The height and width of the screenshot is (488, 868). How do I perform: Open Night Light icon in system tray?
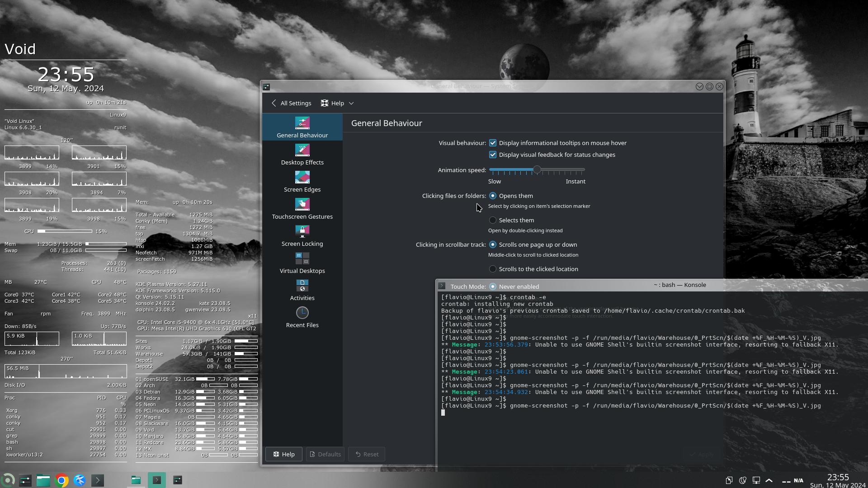[742, 480]
